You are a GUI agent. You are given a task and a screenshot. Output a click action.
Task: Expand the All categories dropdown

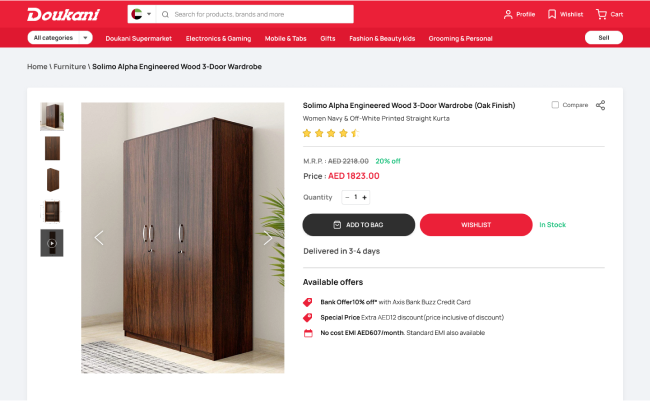[60, 38]
